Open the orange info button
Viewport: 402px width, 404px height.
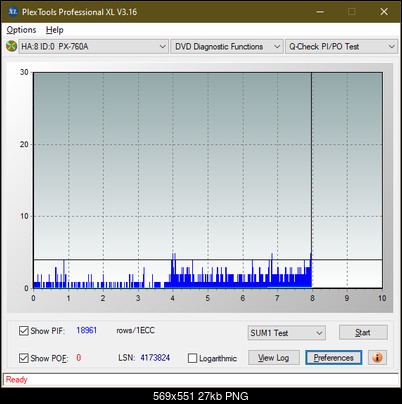coord(377,358)
